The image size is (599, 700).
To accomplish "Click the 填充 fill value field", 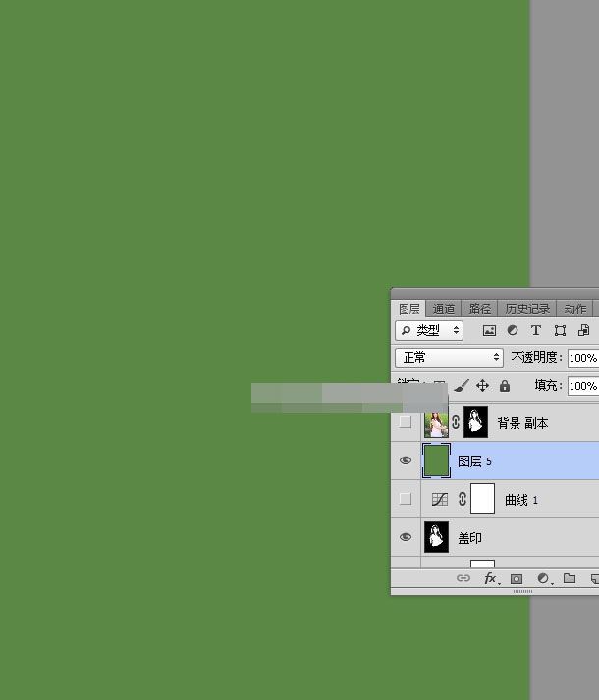I will click(583, 386).
